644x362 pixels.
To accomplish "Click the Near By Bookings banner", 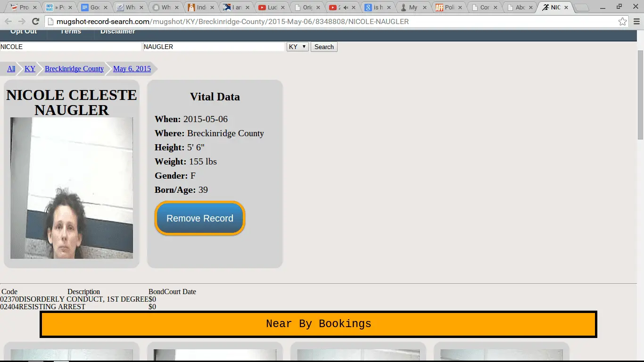I will [x=318, y=324].
